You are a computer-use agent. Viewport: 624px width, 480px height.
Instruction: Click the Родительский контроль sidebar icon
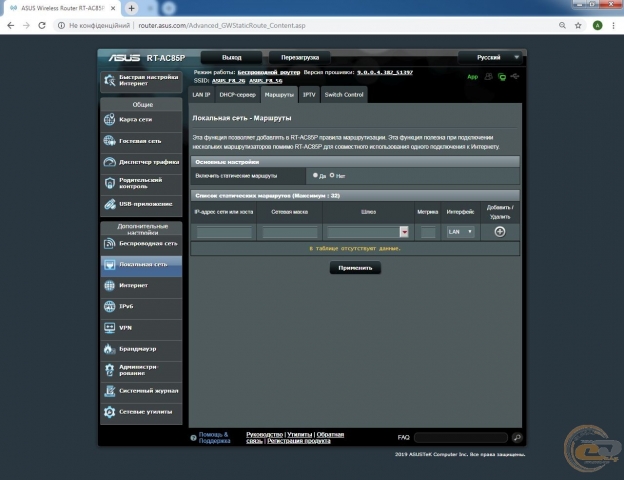[x=111, y=183]
